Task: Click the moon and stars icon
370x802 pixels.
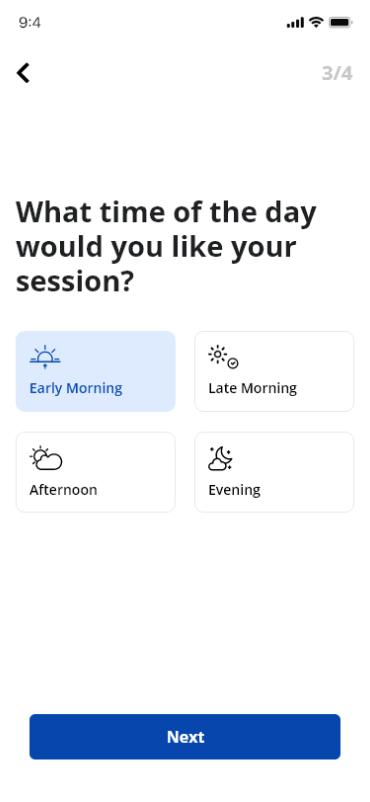Action: point(221,458)
